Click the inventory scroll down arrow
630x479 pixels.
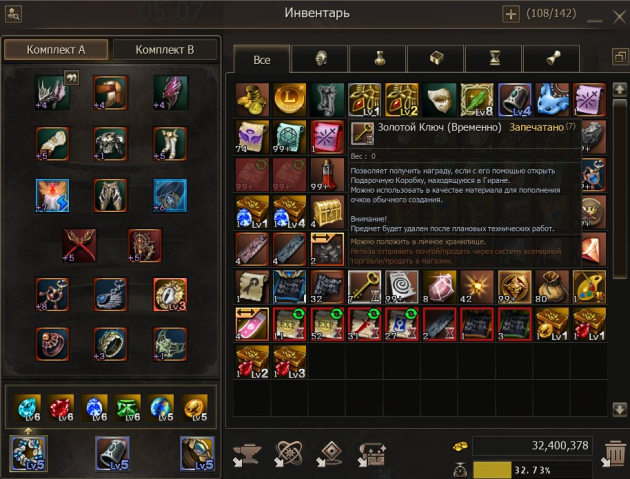coord(620,409)
